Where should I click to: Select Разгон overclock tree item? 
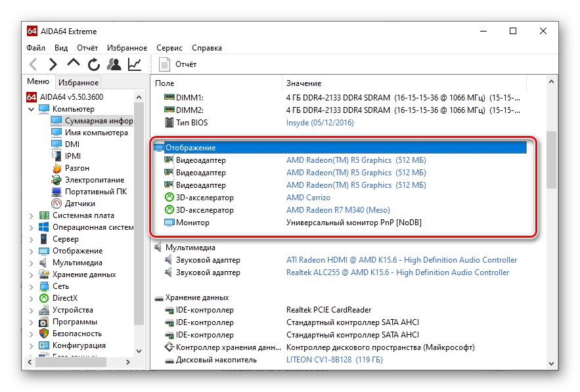tap(70, 168)
